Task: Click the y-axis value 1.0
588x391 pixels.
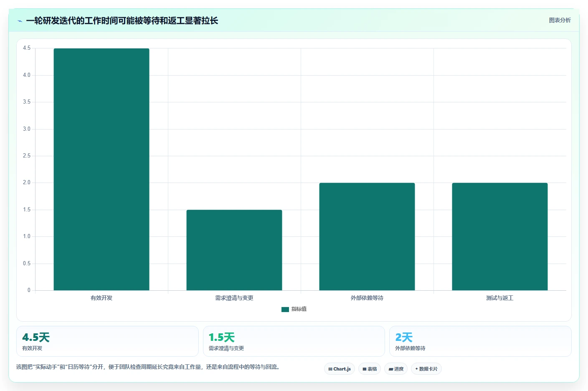Action: [27, 236]
